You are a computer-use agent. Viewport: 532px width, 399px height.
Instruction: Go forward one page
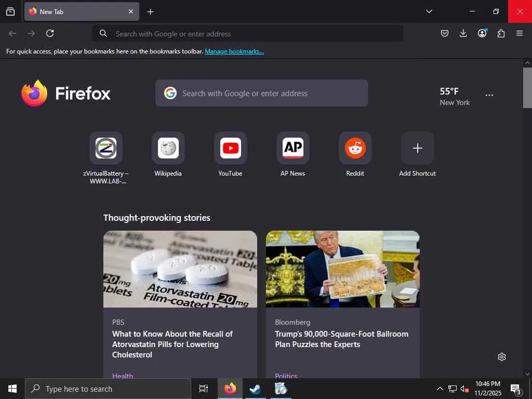[x=31, y=33]
